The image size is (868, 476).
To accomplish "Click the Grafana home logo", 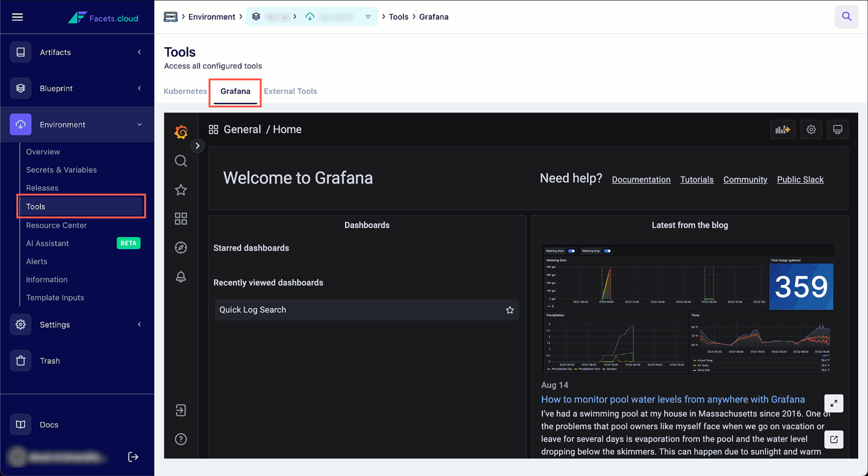I will coord(181,132).
